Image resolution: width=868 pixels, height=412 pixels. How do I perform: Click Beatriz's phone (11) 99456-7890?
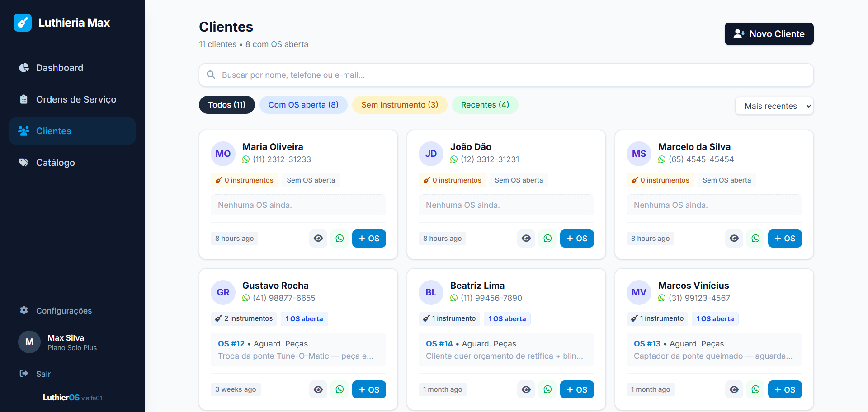(x=491, y=298)
